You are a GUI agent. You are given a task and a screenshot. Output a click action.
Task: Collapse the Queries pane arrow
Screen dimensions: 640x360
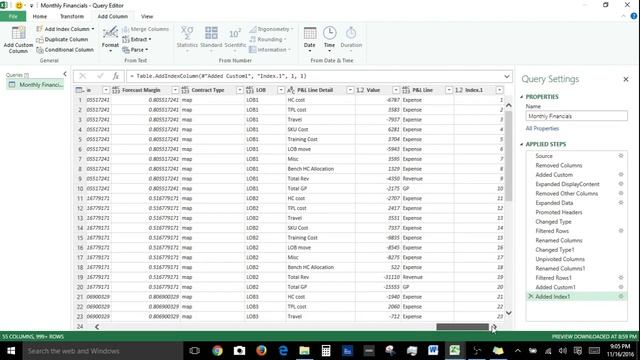(x=64, y=74)
